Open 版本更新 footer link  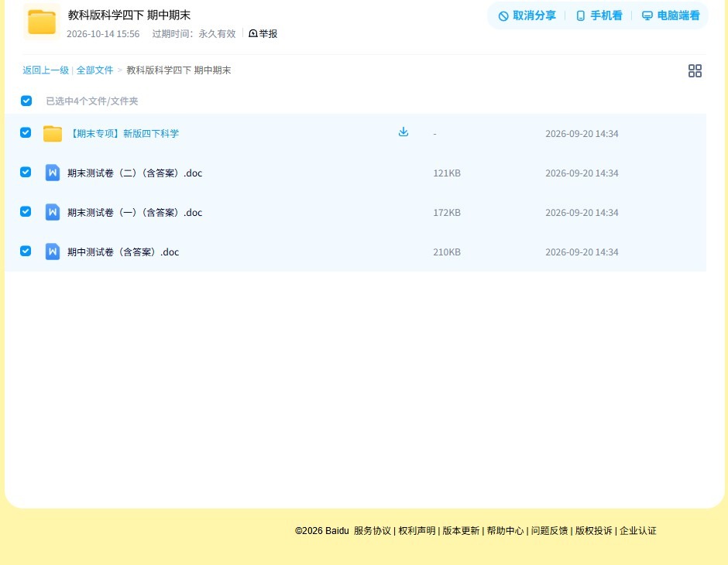click(461, 531)
